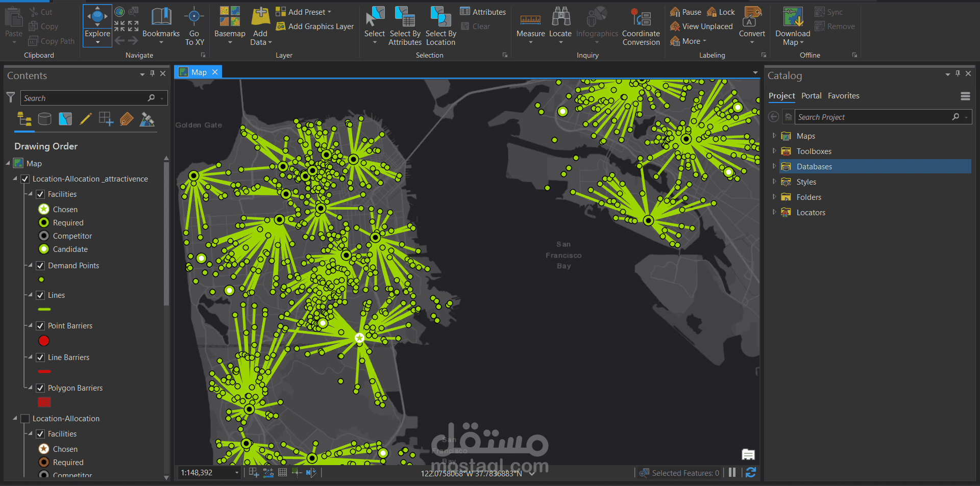Click Add Graphics Layer
Screen dimensions: 980x486
(315, 26)
